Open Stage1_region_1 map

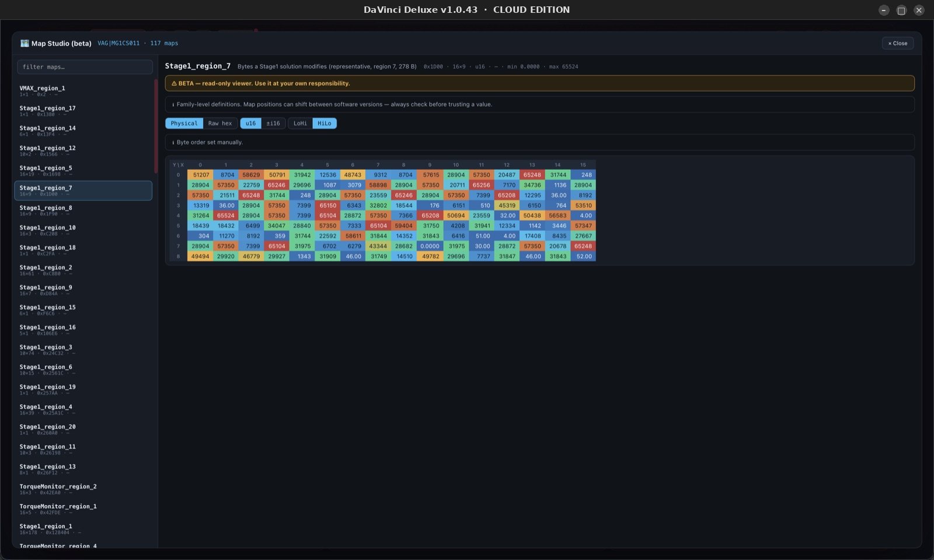click(83, 528)
